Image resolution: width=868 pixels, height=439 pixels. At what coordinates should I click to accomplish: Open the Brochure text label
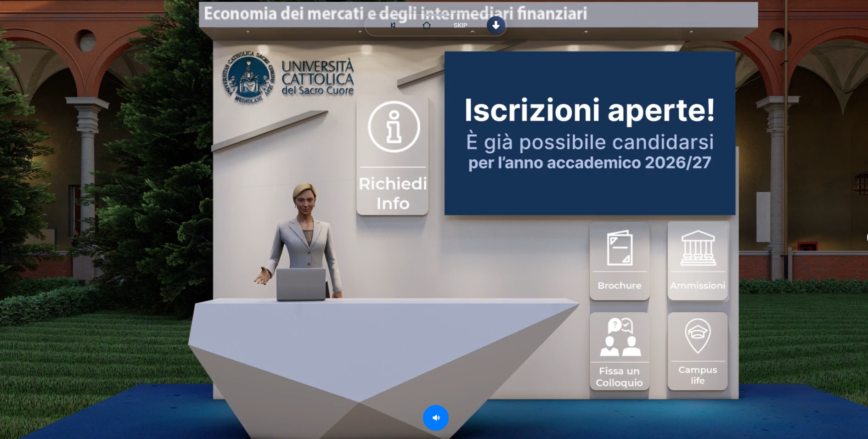tap(619, 286)
